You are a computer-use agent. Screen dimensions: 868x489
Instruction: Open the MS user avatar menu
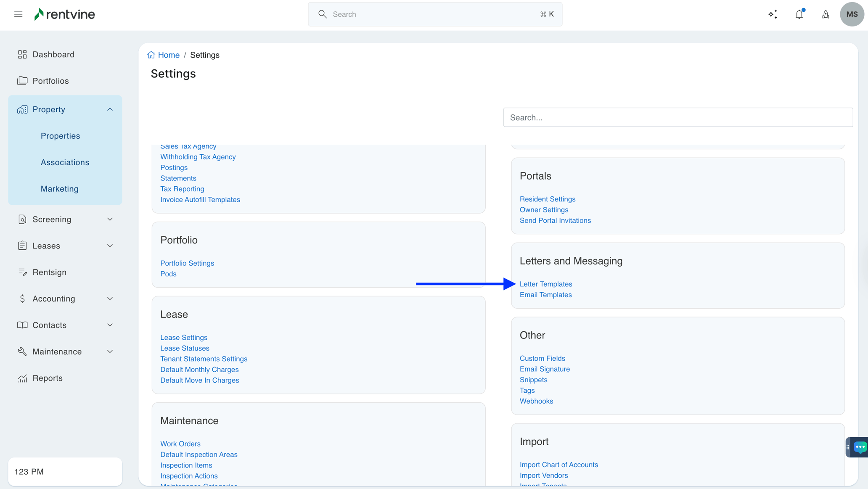coord(852,14)
